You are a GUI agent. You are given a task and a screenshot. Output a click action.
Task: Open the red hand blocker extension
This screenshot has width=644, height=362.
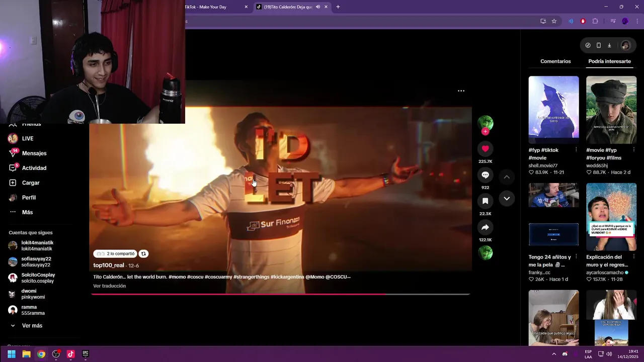click(583, 21)
